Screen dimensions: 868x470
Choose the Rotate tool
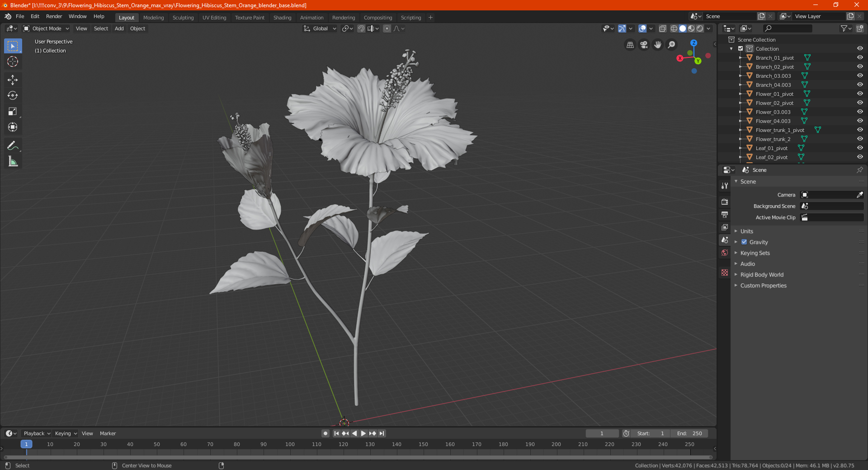click(x=13, y=95)
